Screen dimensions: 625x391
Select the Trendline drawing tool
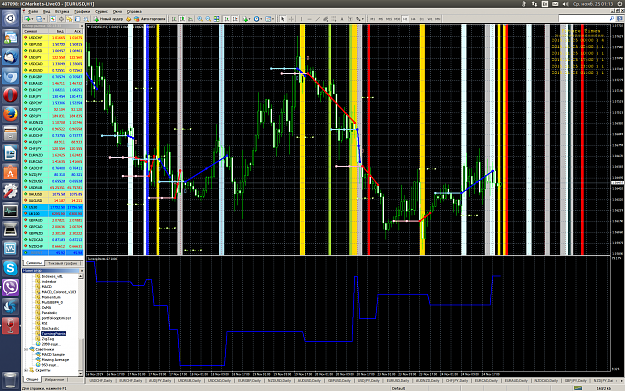pyautogui.click(x=318, y=19)
